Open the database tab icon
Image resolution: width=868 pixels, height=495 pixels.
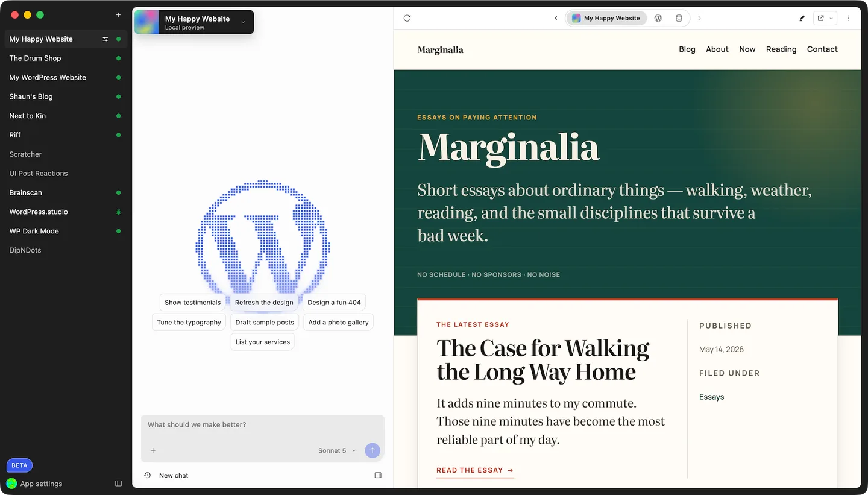(x=679, y=18)
